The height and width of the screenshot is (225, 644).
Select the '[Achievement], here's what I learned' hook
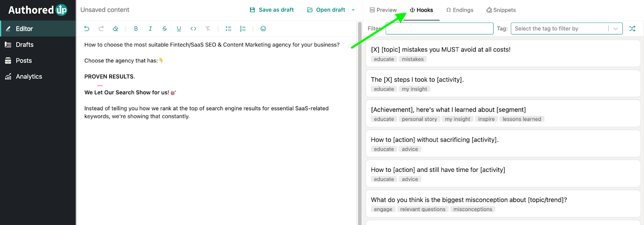pos(503,114)
